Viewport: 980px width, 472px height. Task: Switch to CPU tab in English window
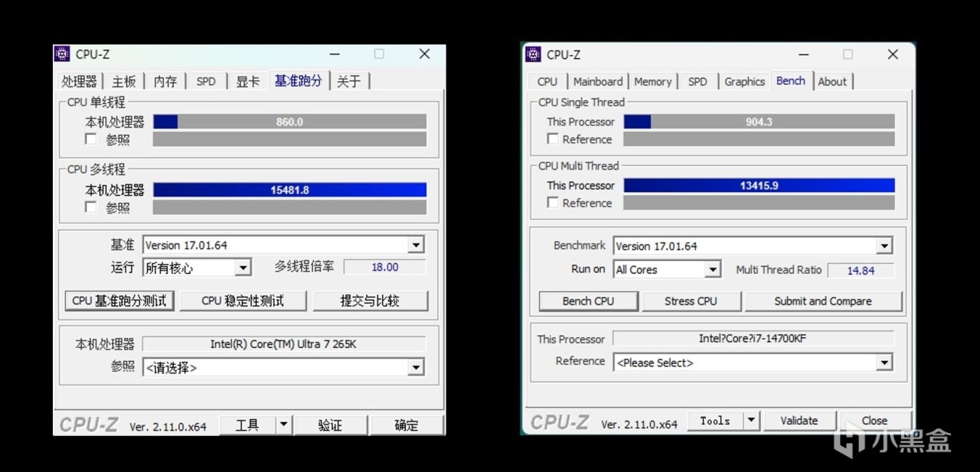(x=547, y=82)
